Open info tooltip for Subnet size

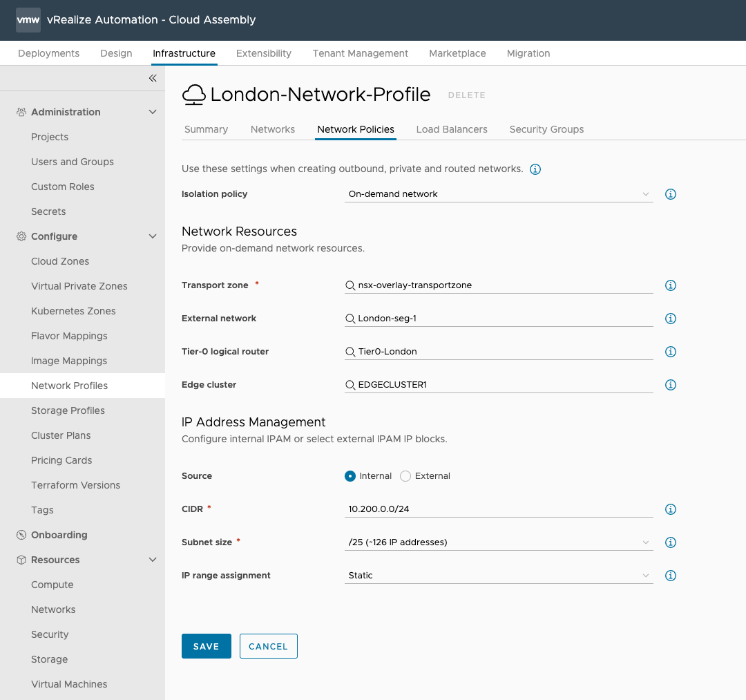point(670,542)
